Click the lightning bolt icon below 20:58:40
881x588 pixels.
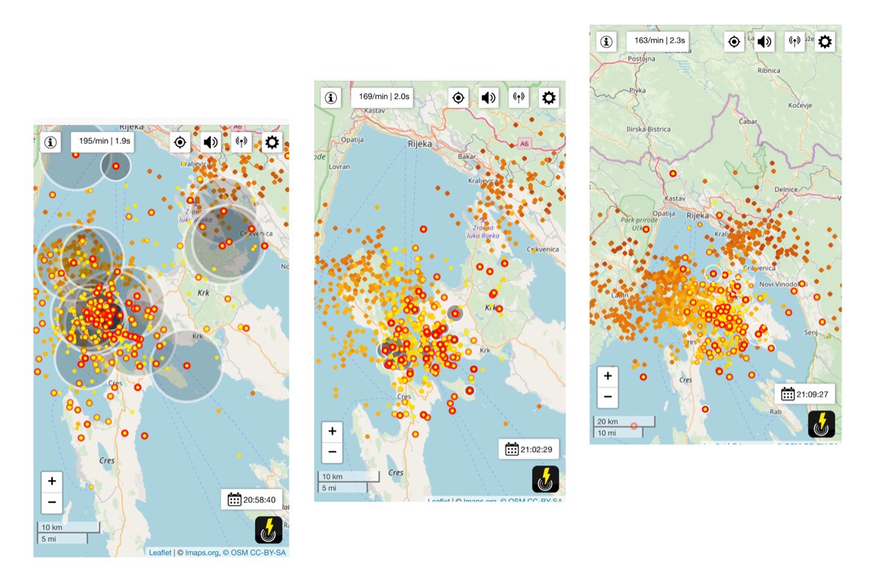tap(269, 530)
